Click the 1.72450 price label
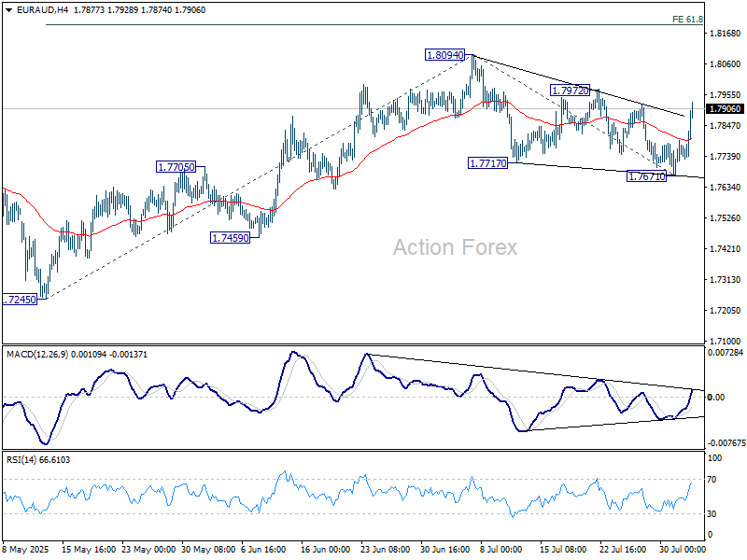 (19, 300)
